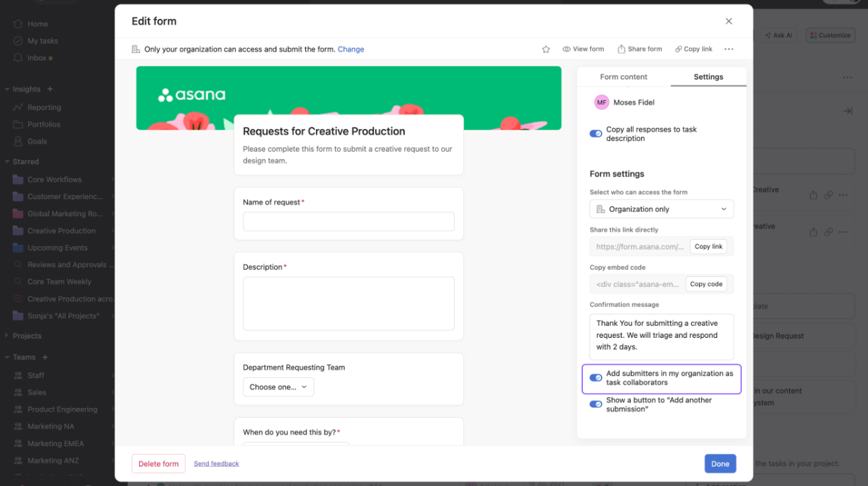Screen dimensions: 868x486
Task: Open the three-dot more options menu
Action: 728,49
